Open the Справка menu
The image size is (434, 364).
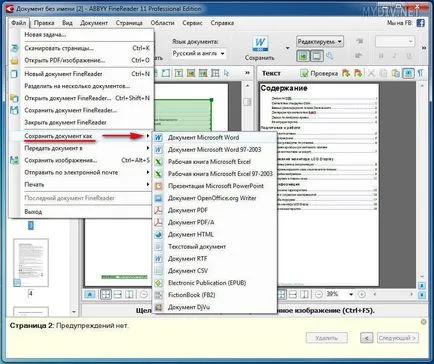coord(222,23)
